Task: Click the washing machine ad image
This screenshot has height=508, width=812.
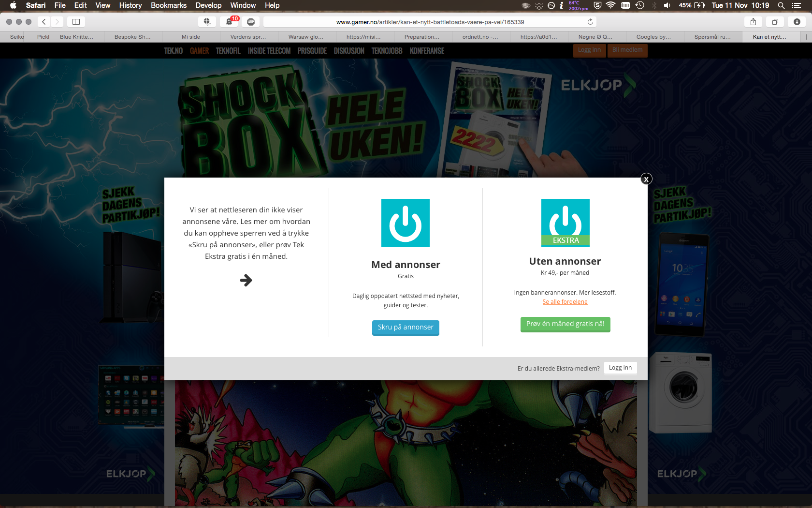Action: [681, 392]
